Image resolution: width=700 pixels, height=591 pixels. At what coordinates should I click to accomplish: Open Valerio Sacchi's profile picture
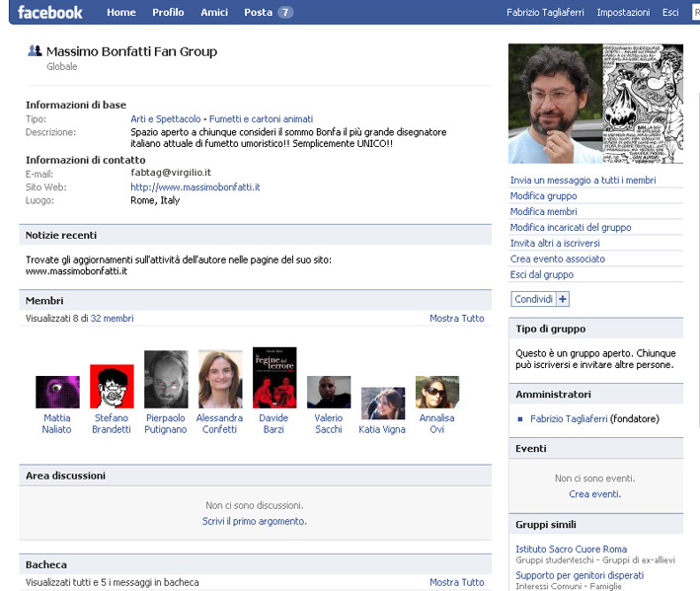click(329, 392)
